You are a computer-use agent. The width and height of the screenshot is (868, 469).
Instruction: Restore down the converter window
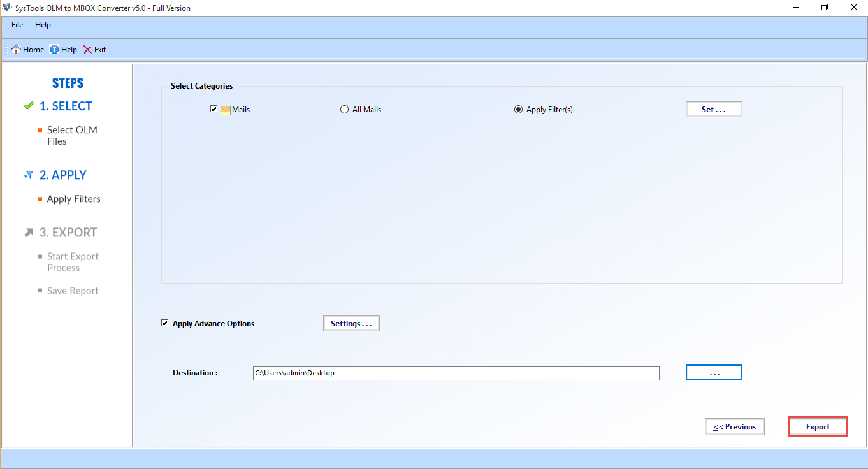[825, 8]
